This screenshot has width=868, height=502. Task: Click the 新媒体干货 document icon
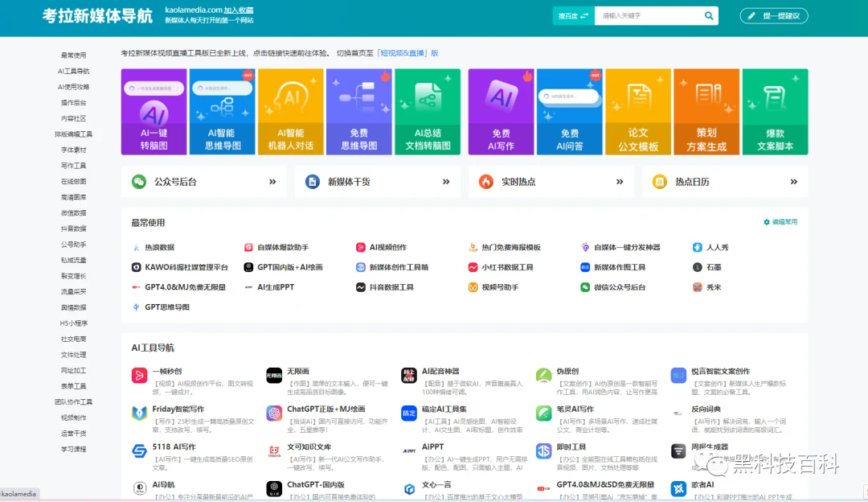[x=312, y=181]
